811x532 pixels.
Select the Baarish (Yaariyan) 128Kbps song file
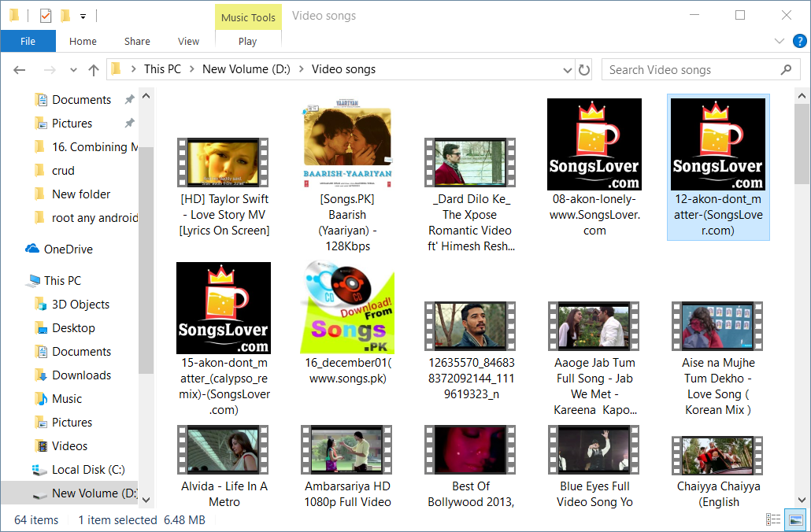coord(347,175)
